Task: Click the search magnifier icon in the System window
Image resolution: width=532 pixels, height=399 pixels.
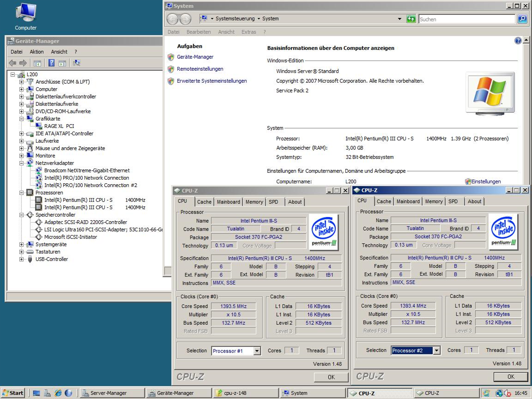Action: (522, 19)
